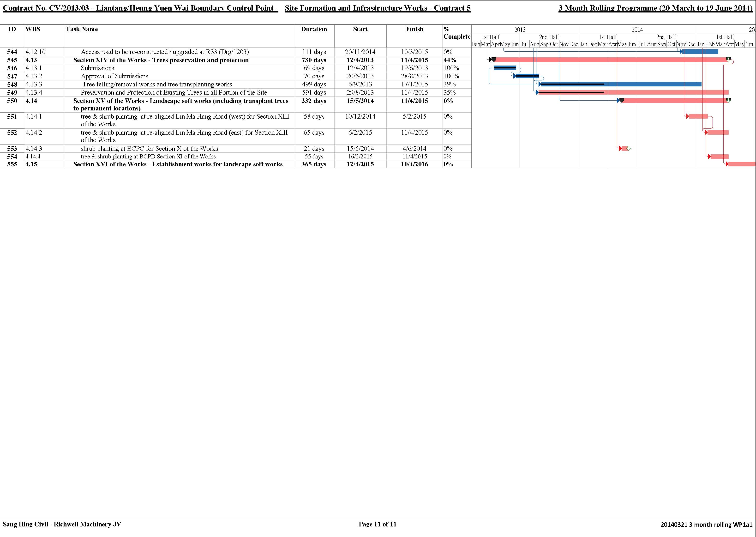Click the 2013 year label in timescale

pyautogui.click(x=520, y=30)
